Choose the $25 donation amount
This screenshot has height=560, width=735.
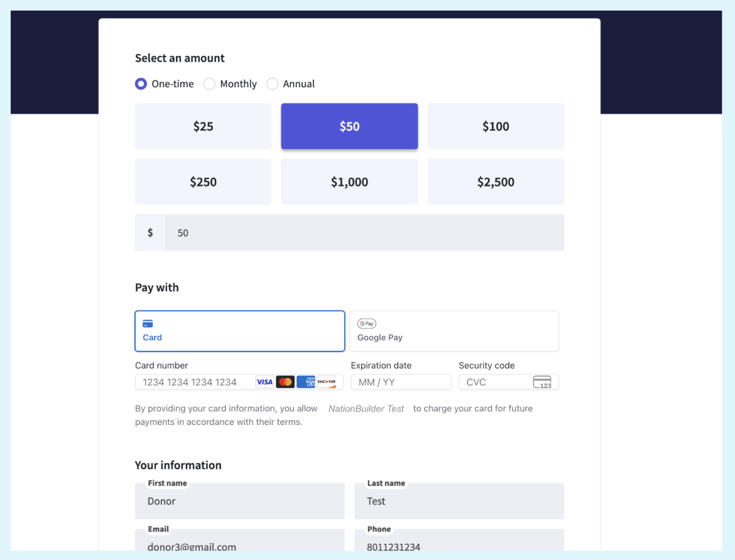pos(203,126)
